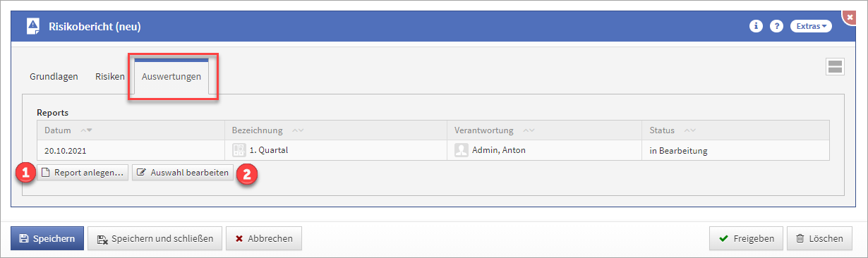868x258 pixels.
Task: Close the dialog with red X
Action: click(850, 17)
